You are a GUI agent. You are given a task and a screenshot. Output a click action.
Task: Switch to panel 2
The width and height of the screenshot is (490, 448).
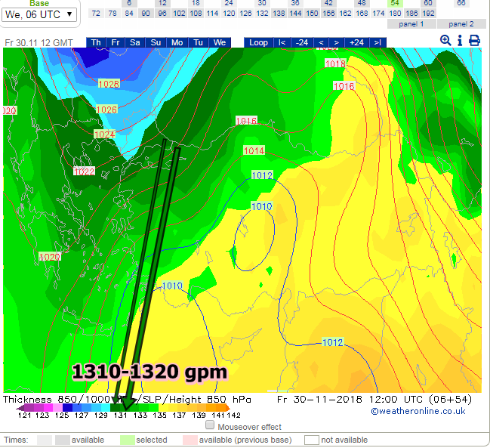tap(461, 24)
